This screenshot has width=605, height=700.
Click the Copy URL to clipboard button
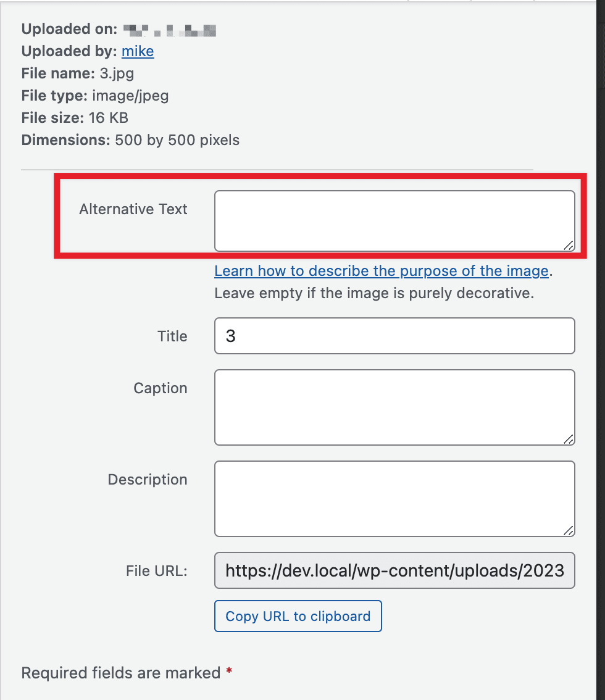click(x=298, y=616)
